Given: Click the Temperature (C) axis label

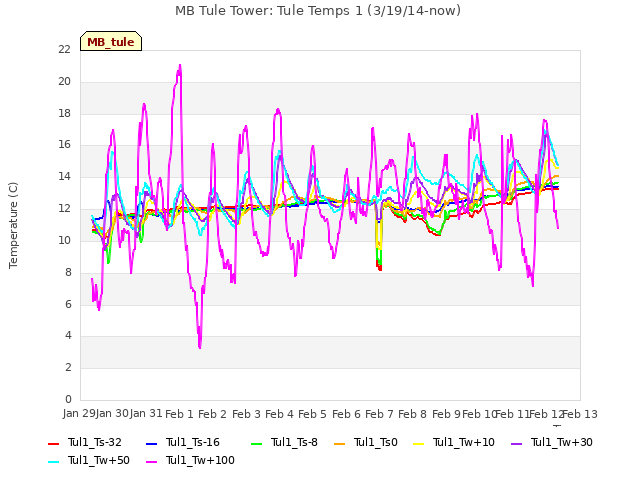Looking at the screenshot, I should pyautogui.click(x=13, y=225).
